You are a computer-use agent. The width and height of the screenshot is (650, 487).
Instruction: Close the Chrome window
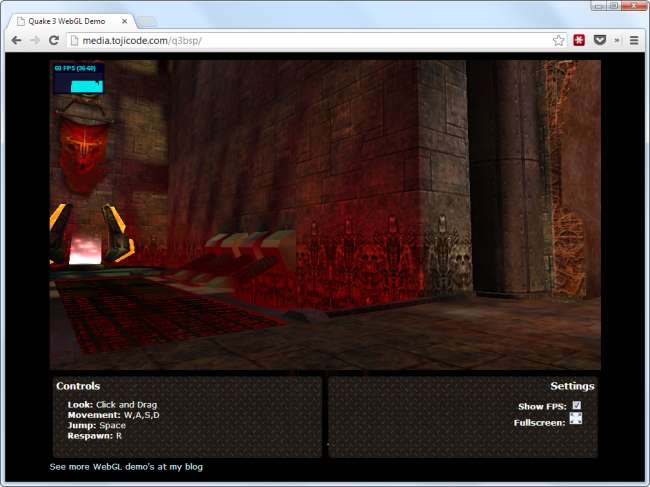coord(634,5)
